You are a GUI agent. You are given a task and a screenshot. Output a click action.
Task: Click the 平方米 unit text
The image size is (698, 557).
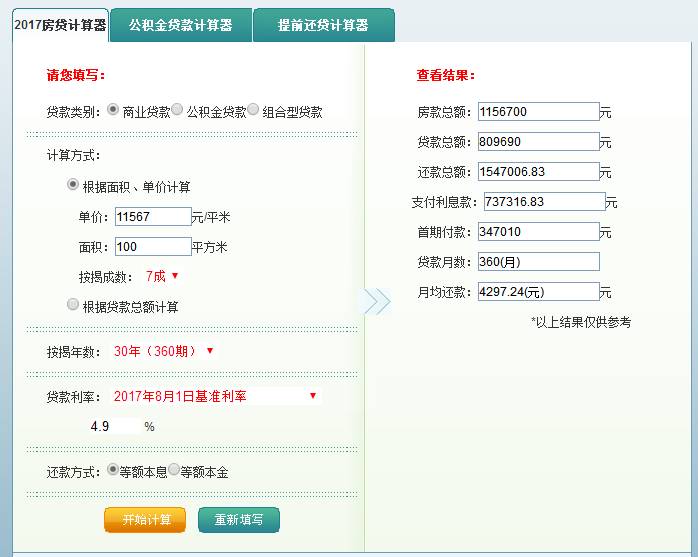click(210, 247)
